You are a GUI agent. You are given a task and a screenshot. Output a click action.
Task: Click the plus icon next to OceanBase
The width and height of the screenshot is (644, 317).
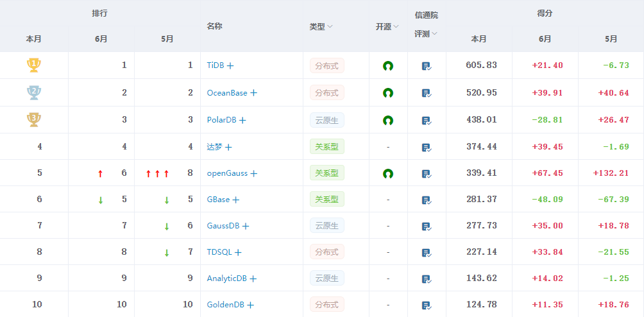254,93
